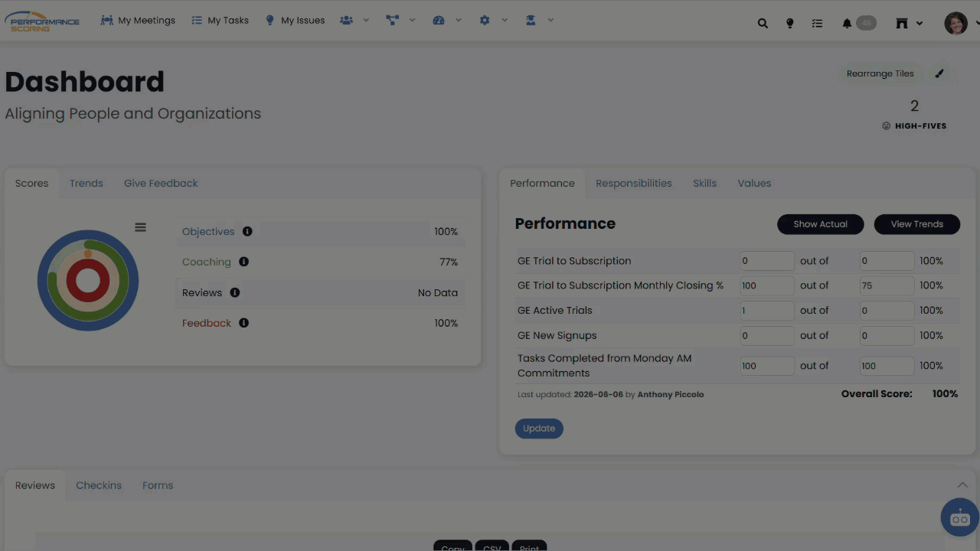980x551 pixels.
Task: Switch to the Trends tab
Action: 87,183
